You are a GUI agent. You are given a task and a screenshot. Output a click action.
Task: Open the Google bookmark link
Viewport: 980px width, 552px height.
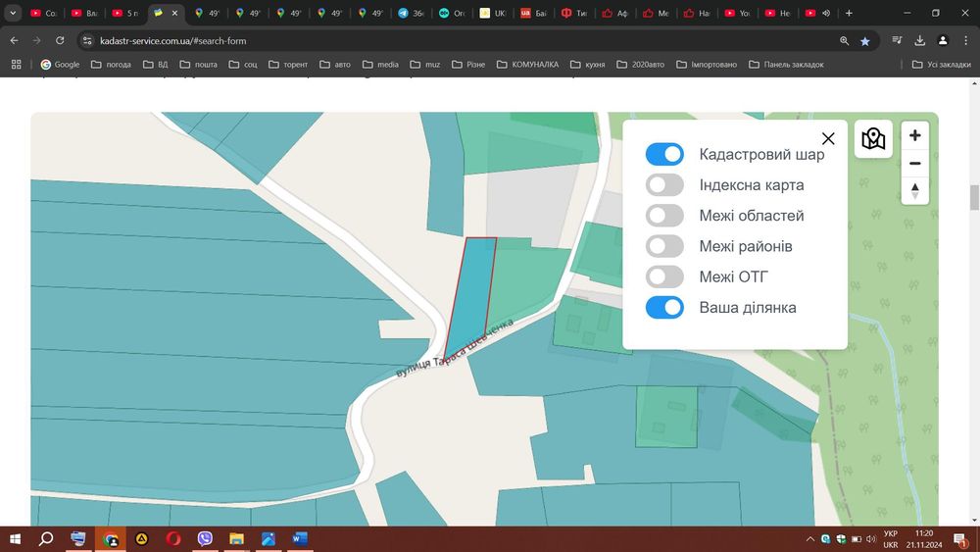60,65
